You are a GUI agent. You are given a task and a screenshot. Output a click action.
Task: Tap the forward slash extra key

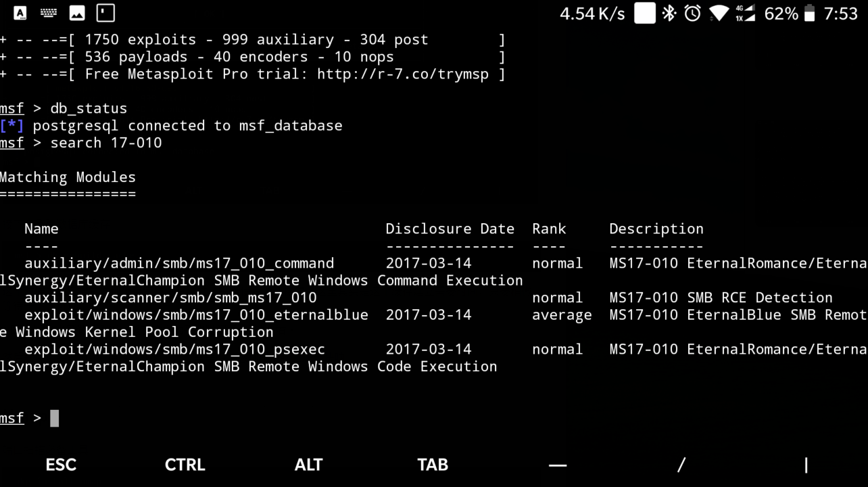pyautogui.click(x=681, y=465)
